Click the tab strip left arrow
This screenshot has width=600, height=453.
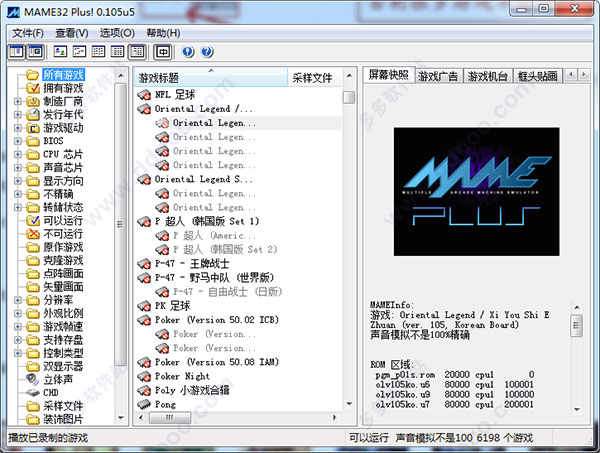571,74
